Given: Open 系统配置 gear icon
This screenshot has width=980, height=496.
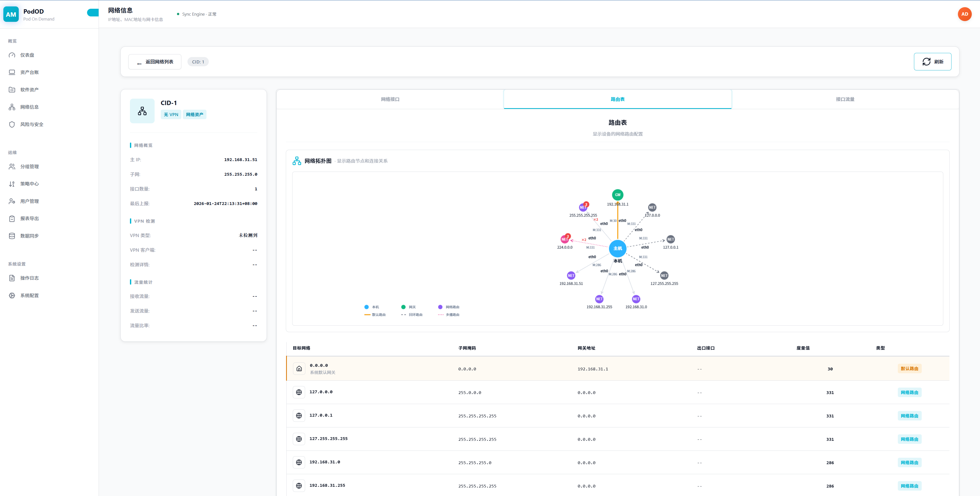Looking at the screenshot, I should pyautogui.click(x=12, y=296).
